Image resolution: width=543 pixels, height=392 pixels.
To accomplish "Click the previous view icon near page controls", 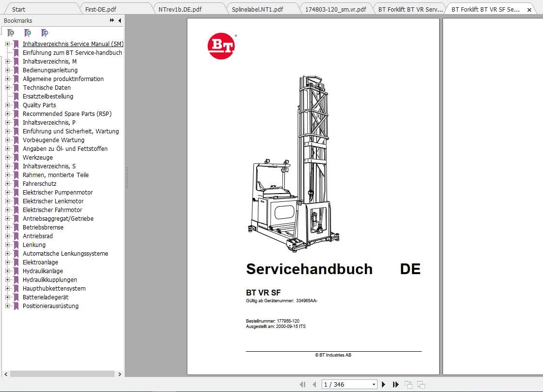I will 409,384.
